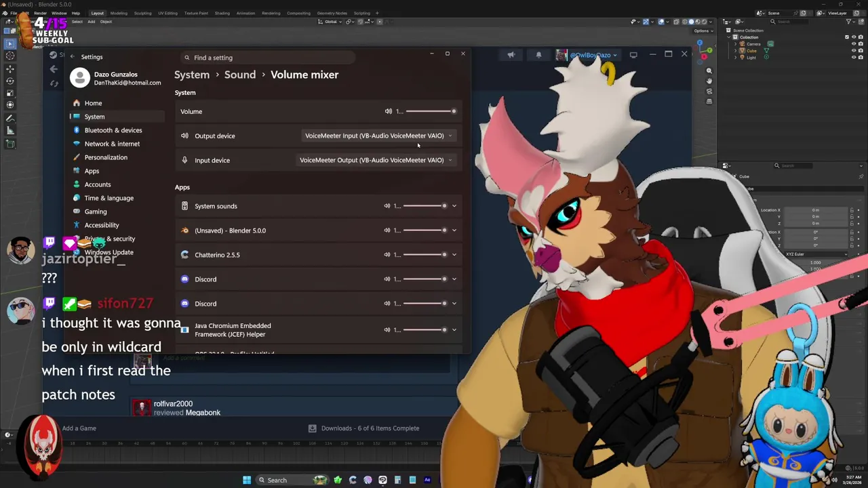The height and width of the screenshot is (488, 868).
Task: Hide the Cube in viewport via eye
Action: tap(853, 51)
